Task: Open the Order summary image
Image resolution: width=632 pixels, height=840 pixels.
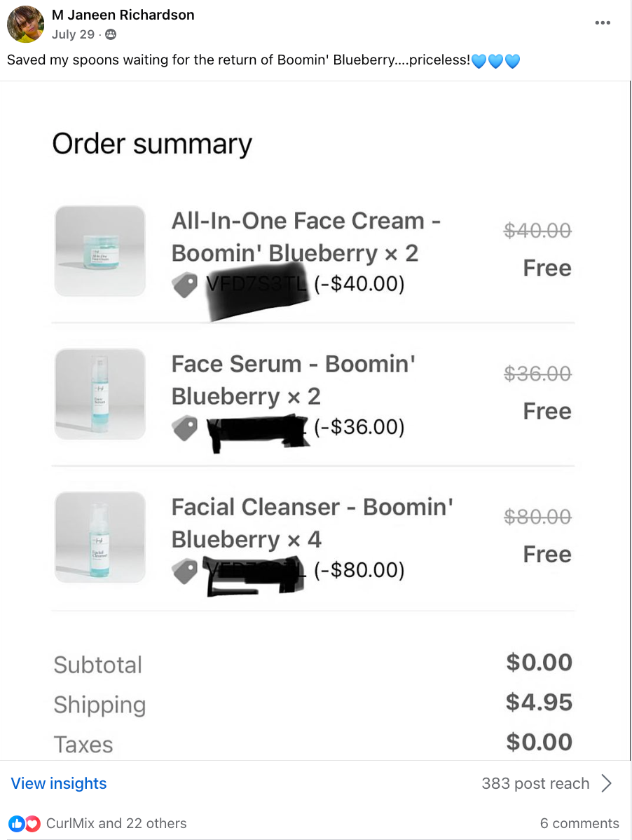Action: click(315, 421)
